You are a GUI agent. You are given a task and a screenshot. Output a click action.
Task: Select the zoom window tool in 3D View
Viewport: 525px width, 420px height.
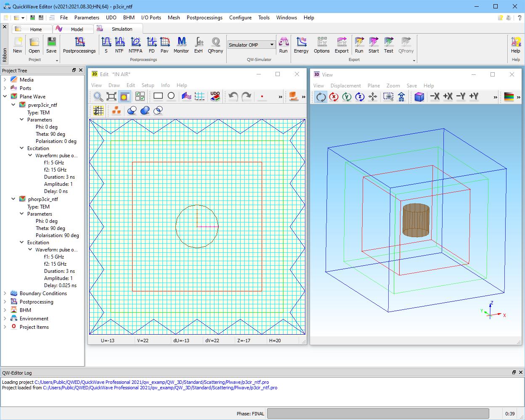tap(388, 97)
